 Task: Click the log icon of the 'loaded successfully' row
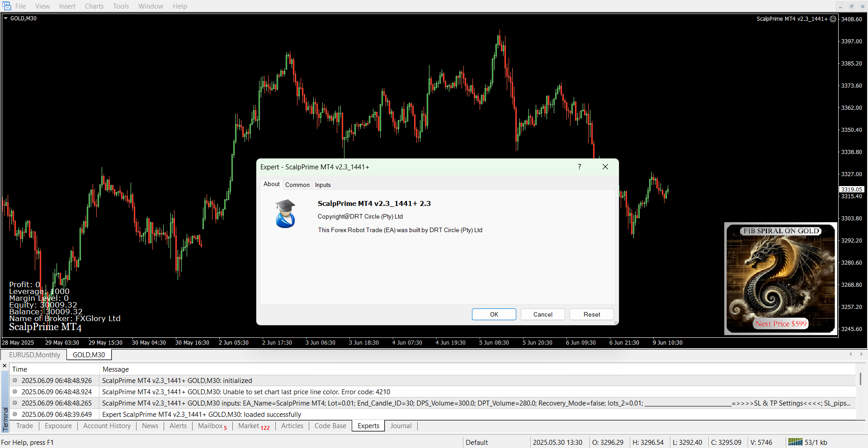15,414
